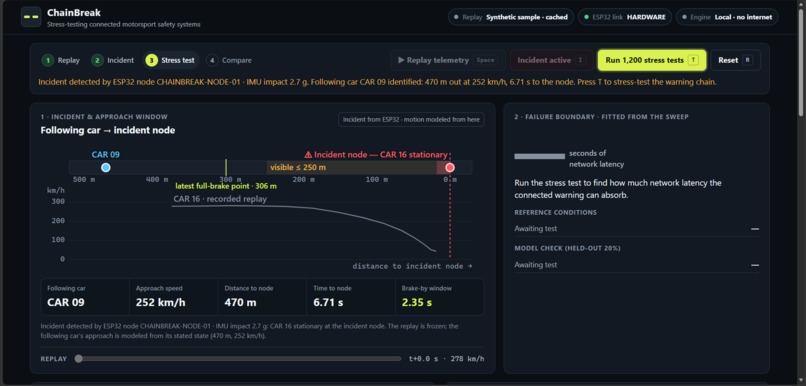Run 1,200 stress tests

(x=652, y=60)
